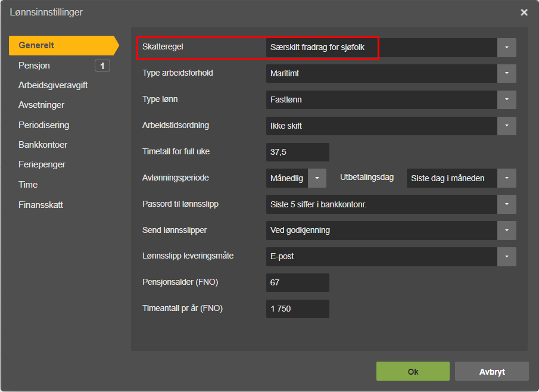Image resolution: width=539 pixels, height=392 pixels.
Task: Select Feriepenger in the sidebar
Action: [42, 164]
